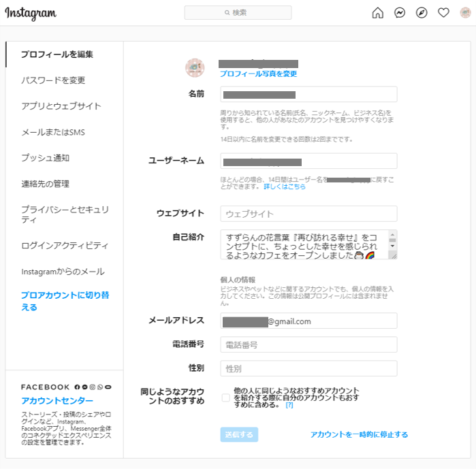476x469 pixels.
Task: Click the WhatsApp icon beside FACEBOOK label
Action: (100, 387)
